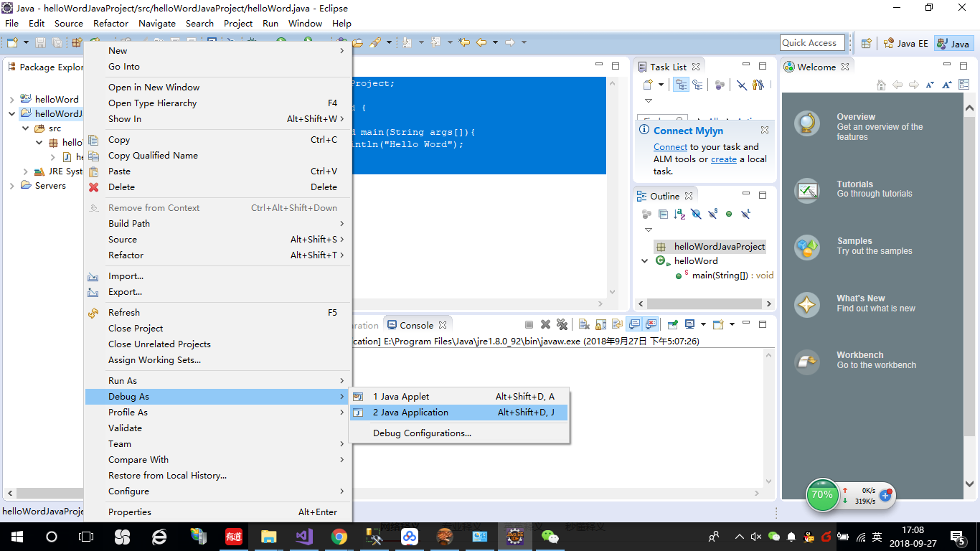Click the Quick Access search field
This screenshot has height=551, width=980.
(x=813, y=43)
